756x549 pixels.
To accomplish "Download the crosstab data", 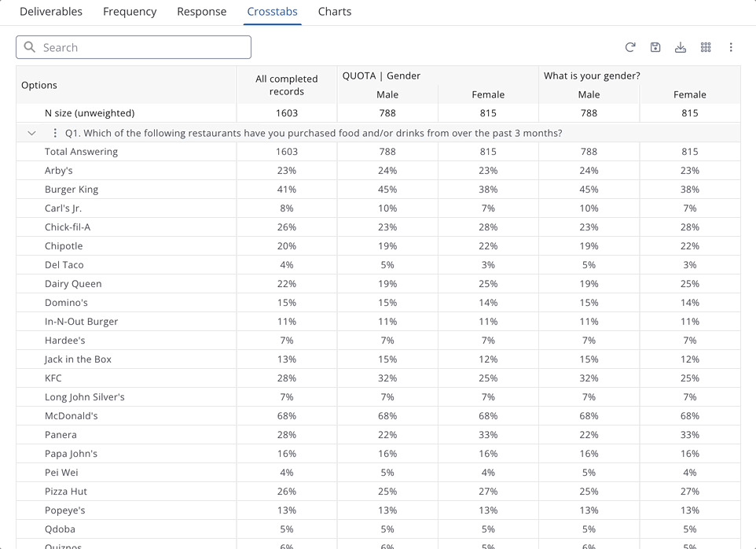I will 681,47.
